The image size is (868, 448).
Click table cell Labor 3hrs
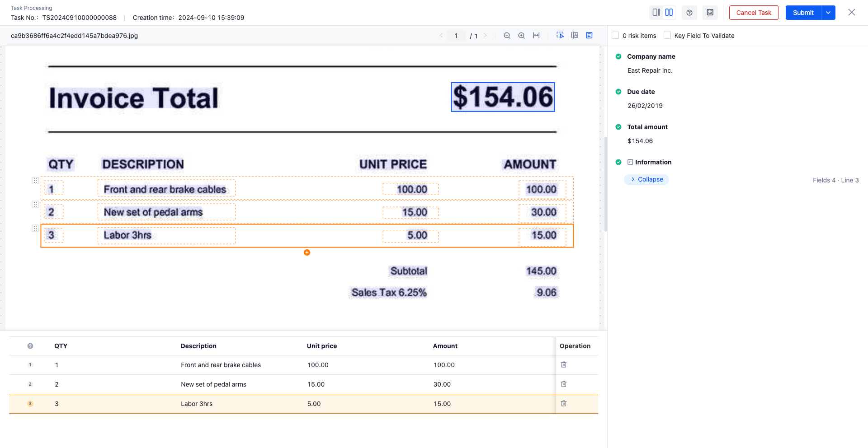pos(197,404)
